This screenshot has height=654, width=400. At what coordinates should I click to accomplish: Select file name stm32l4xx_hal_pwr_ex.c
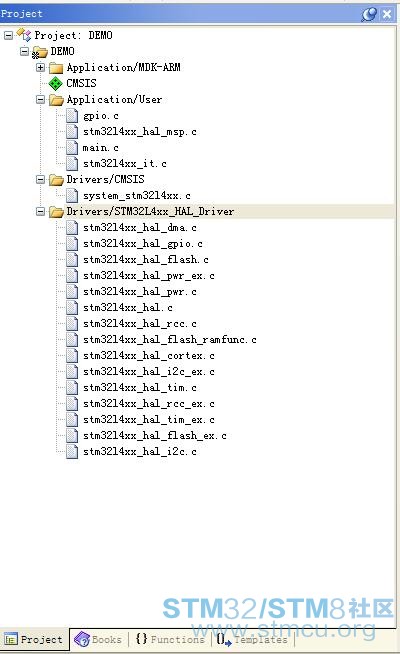click(149, 276)
